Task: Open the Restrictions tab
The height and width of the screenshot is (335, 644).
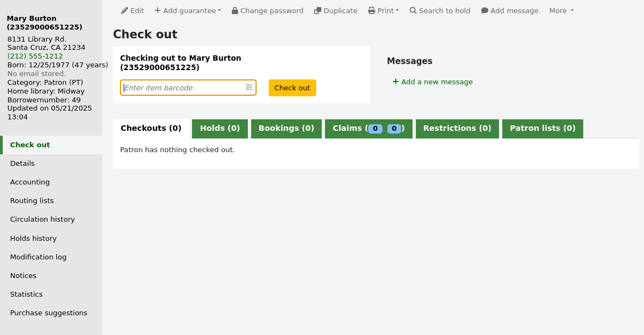Action: [x=457, y=128]
